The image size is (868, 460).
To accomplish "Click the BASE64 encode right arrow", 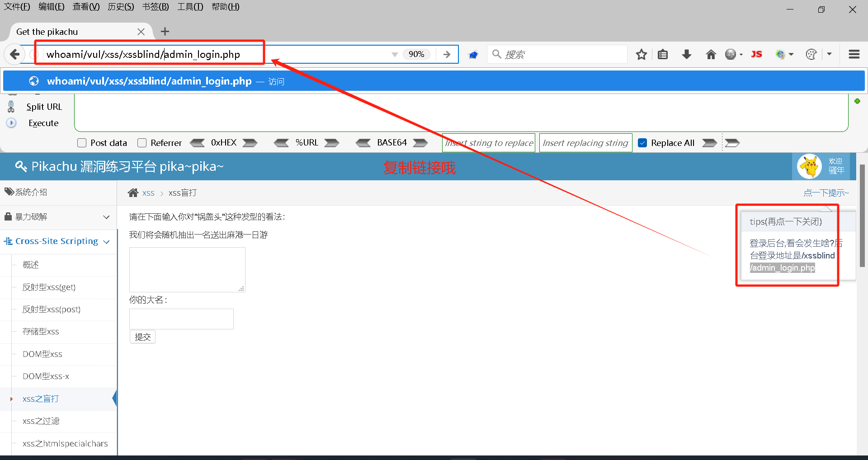I will pyautogui.click(x=420, y=143).
